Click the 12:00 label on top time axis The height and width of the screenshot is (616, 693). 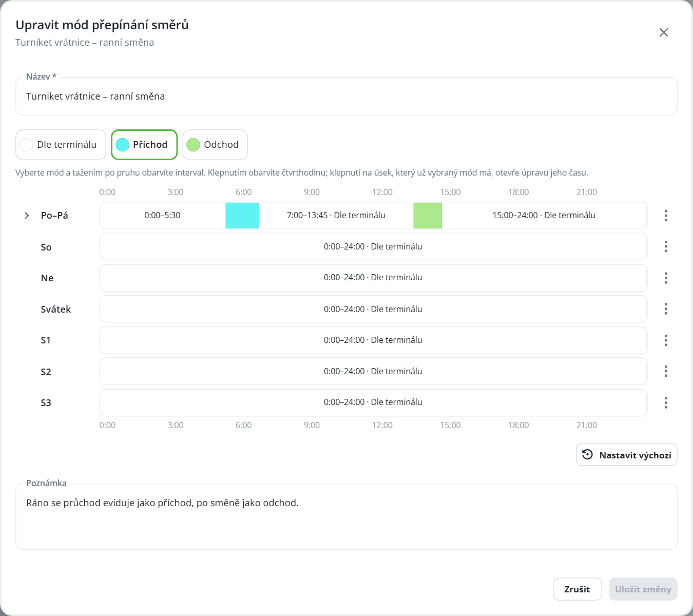382,192
